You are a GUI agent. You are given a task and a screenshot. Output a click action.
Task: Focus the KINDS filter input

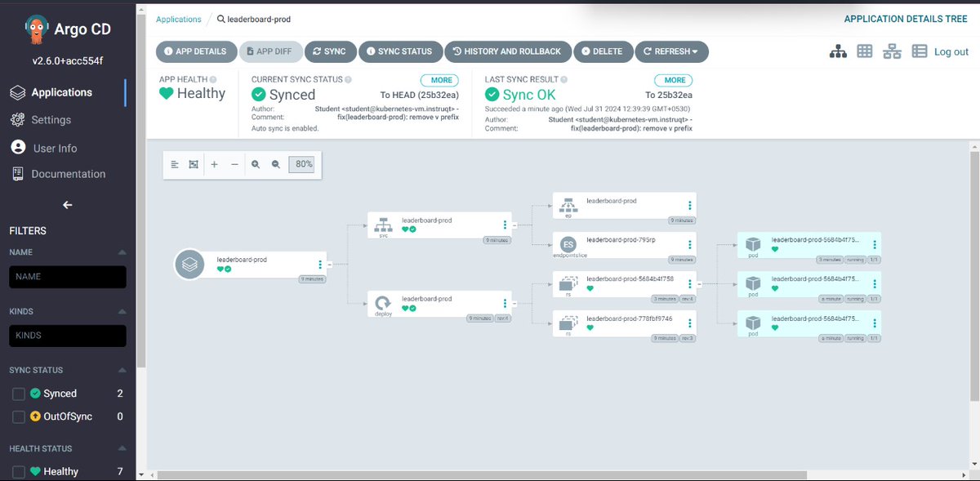[68, 336]
